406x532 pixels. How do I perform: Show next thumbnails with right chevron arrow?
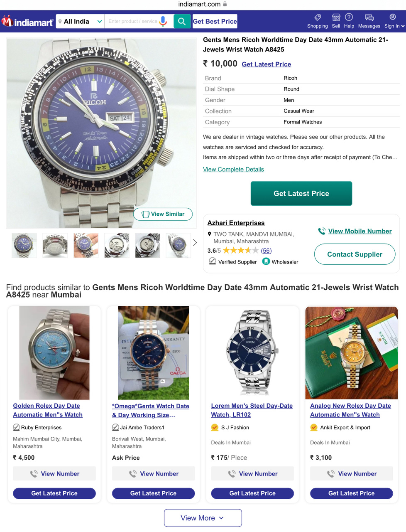coord(195,243)
